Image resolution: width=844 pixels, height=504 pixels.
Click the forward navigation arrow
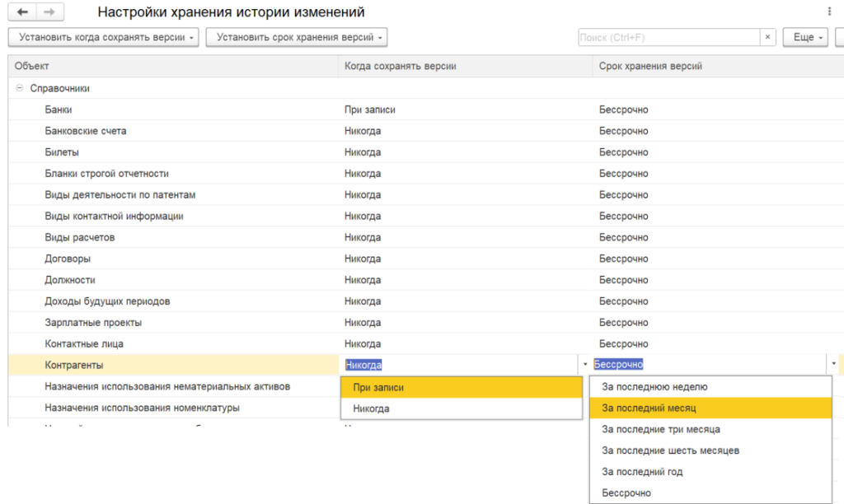point(49,12)
